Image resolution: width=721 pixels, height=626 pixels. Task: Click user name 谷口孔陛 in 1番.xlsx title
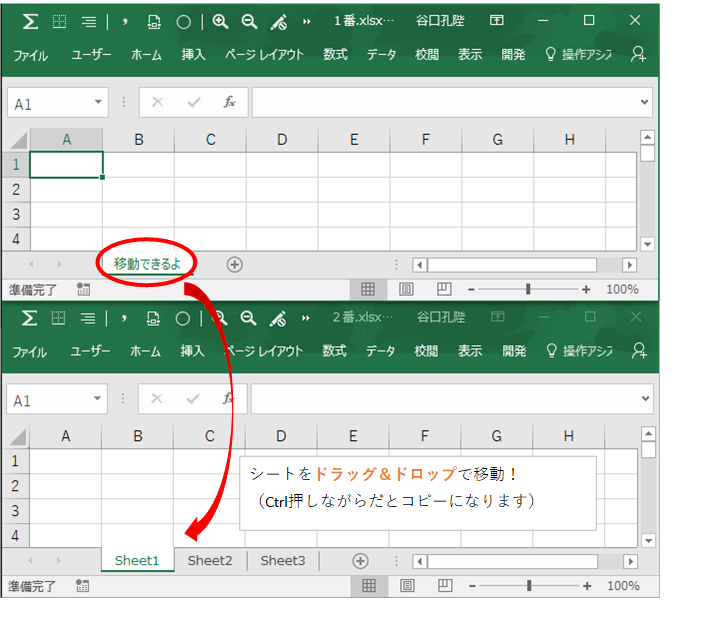(x=440, y=21)
